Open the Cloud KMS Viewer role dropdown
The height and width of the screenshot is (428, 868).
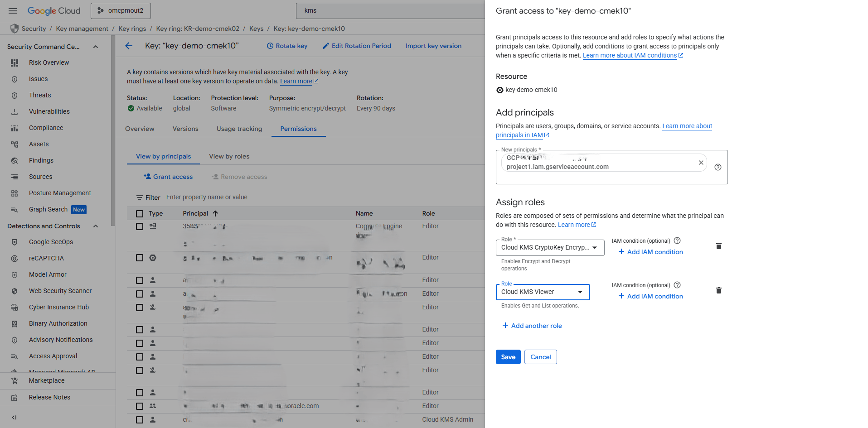pos(581,292)
